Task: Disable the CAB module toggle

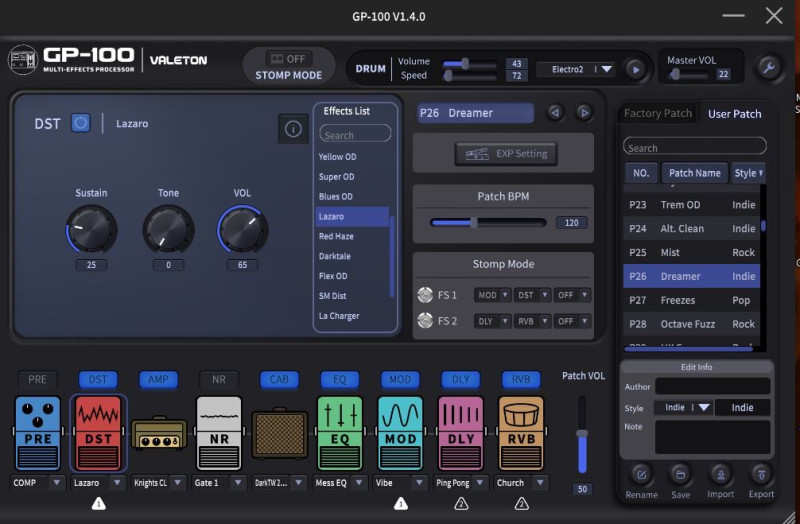Action: click(279, 380)
